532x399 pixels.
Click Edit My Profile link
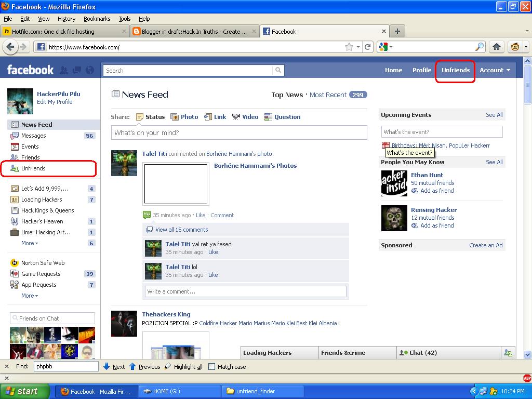click(55, 102)
